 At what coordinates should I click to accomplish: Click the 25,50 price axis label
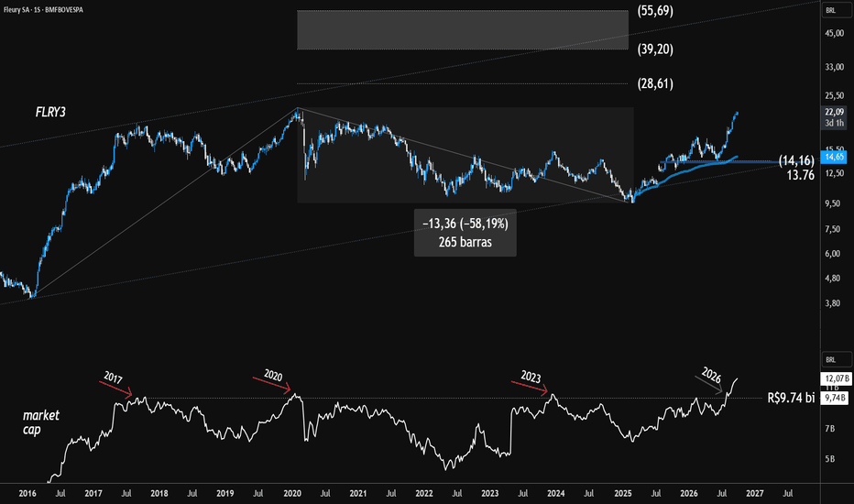point(834,95)
